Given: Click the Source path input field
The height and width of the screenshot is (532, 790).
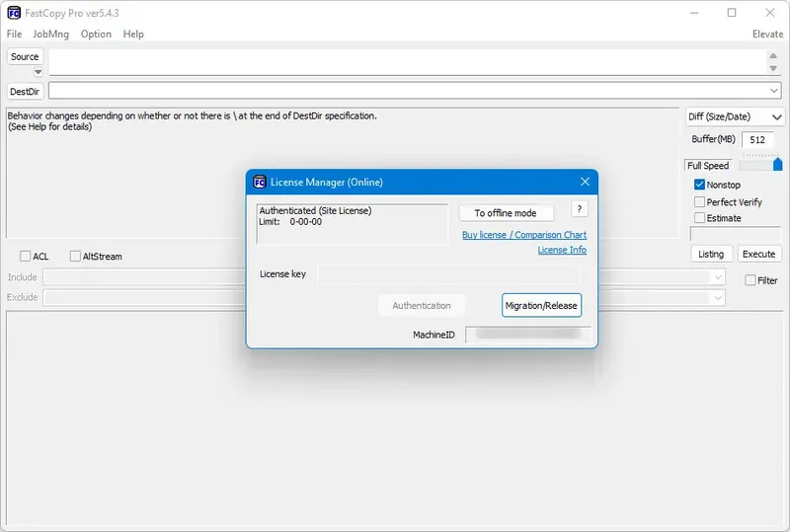Looking at the screenshot, I should (x=408, y=62).
